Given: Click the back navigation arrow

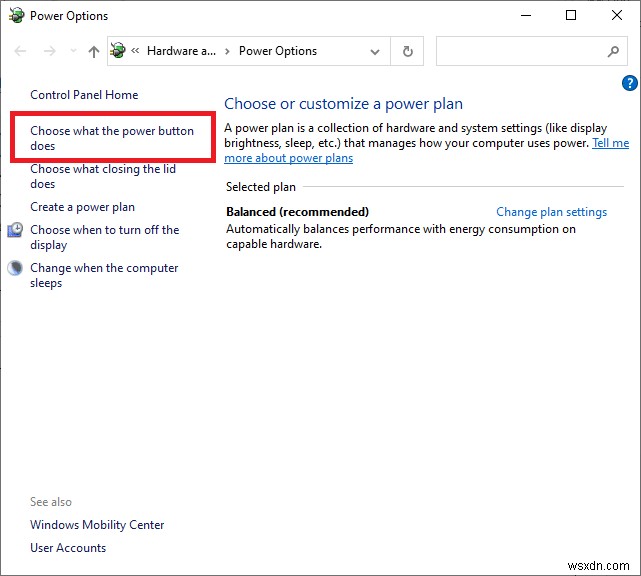Looking at the screenshot, I should point(22,51).
